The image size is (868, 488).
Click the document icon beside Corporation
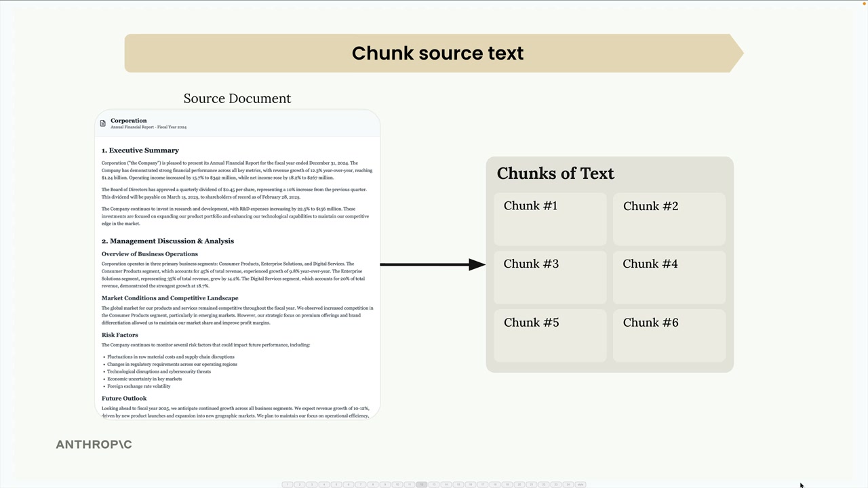[x=103, y=123]
